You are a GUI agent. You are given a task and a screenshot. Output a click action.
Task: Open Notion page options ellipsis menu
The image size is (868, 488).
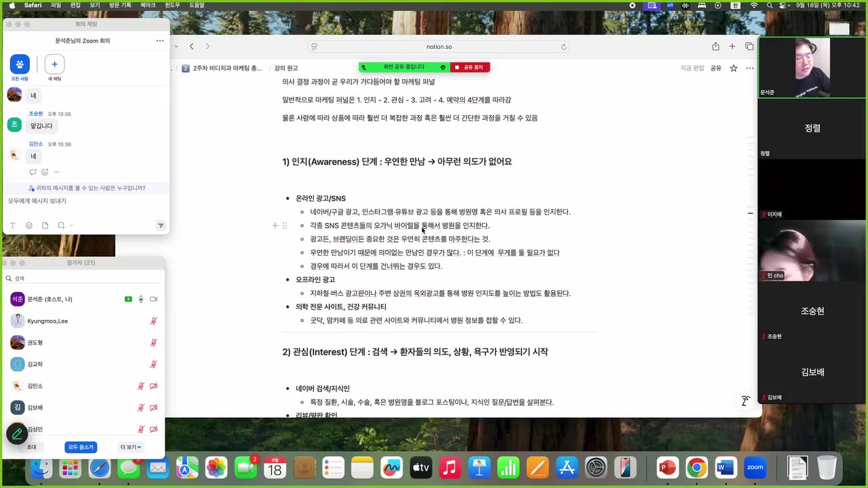tap(750, 68)
